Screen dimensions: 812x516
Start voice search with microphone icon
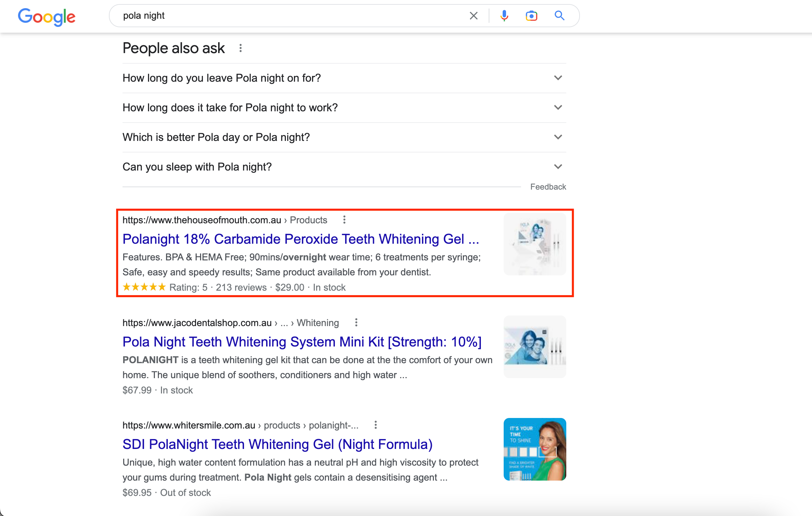click(504, 16)
